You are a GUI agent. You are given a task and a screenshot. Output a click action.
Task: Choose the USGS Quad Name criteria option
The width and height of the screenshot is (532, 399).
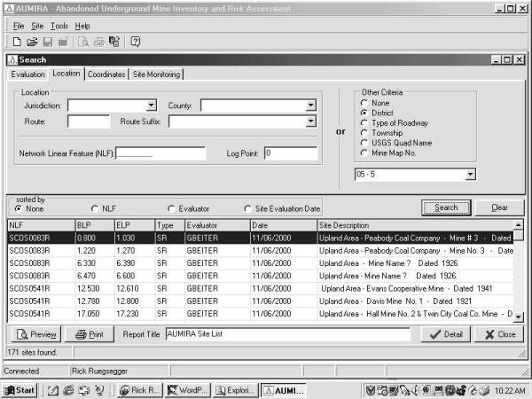pyautogui.click(x=364, y=142)
